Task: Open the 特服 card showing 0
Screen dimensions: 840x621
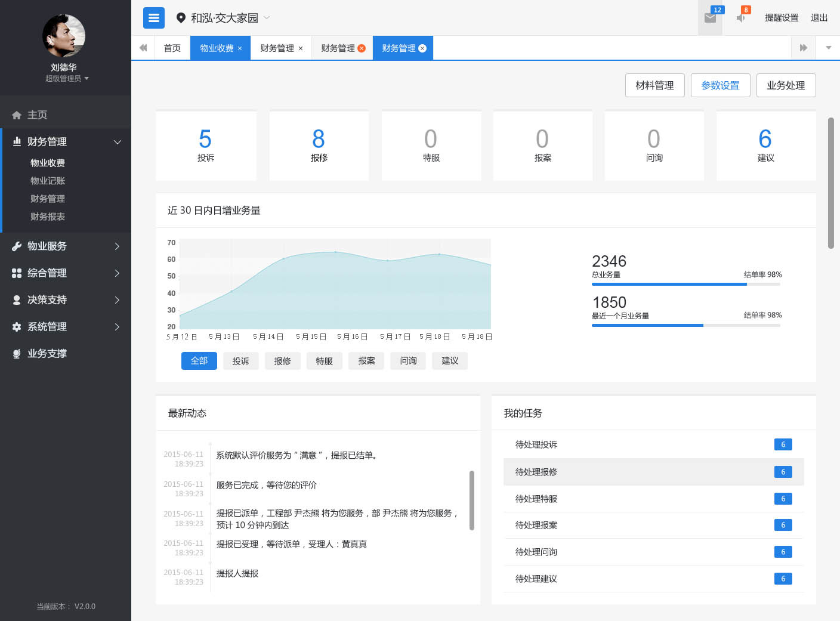Action: (x=431, y=146)
